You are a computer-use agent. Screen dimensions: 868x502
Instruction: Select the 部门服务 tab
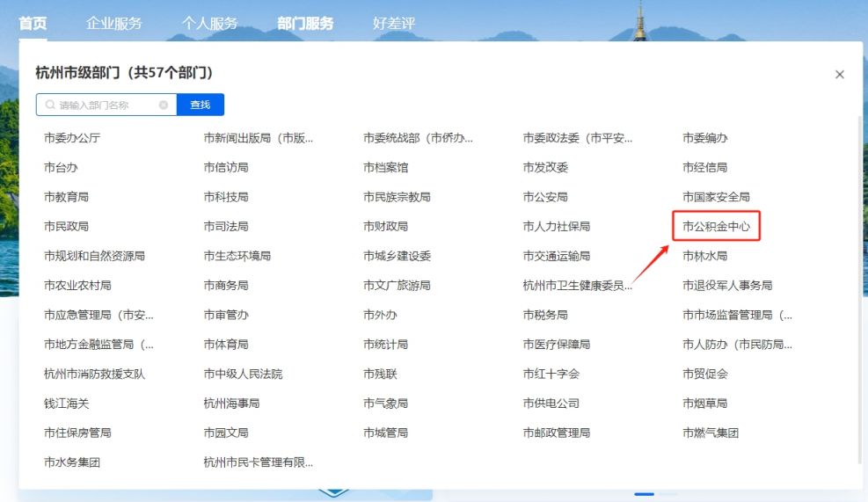coord(305,23)
